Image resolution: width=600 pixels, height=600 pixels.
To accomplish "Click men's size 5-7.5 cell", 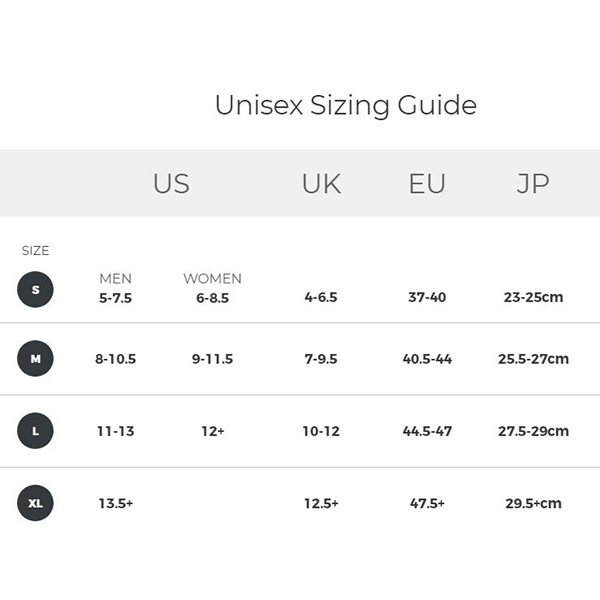I will click(x=115, y=297).
